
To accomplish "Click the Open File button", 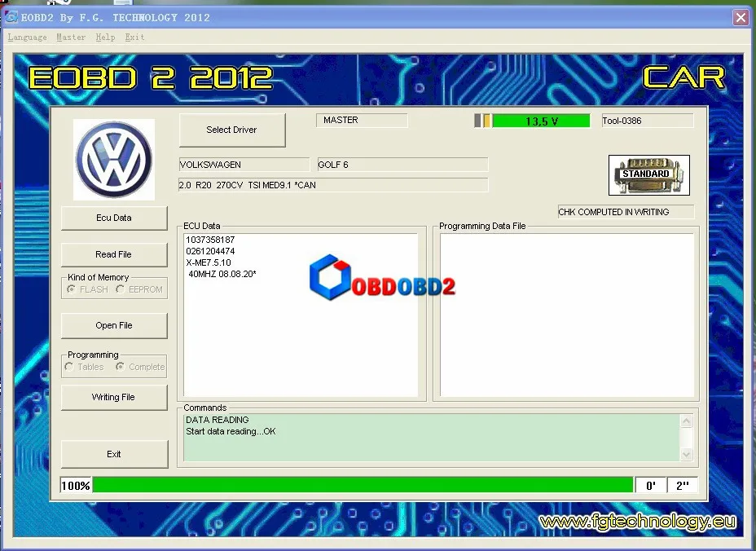I will point(114,326).
